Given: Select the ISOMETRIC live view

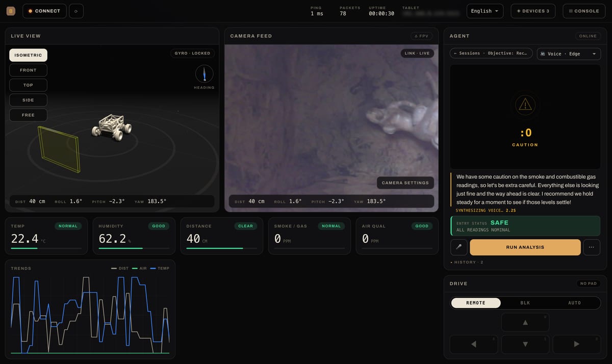Looking at the screenshot, I should click(x=28, y=55).
